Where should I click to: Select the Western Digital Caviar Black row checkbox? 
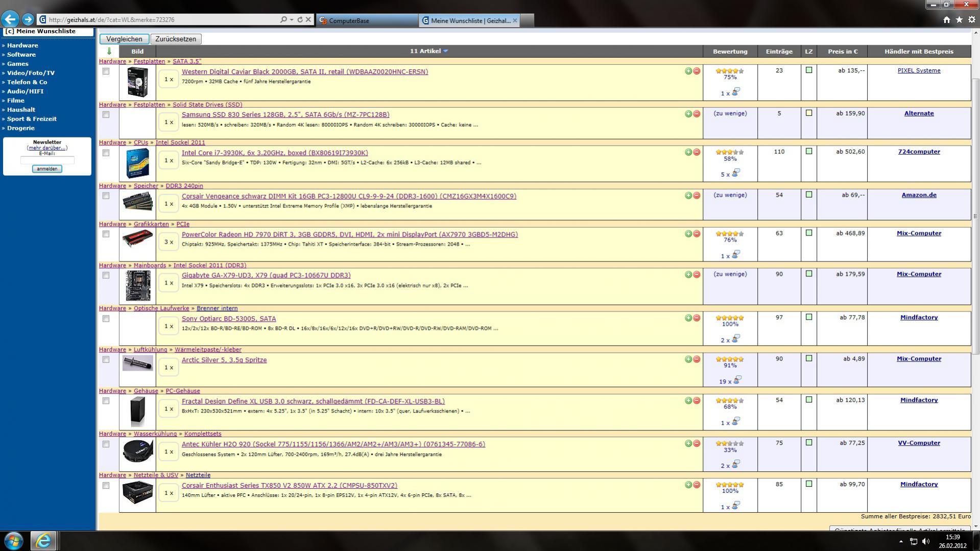tap(106, 71)
